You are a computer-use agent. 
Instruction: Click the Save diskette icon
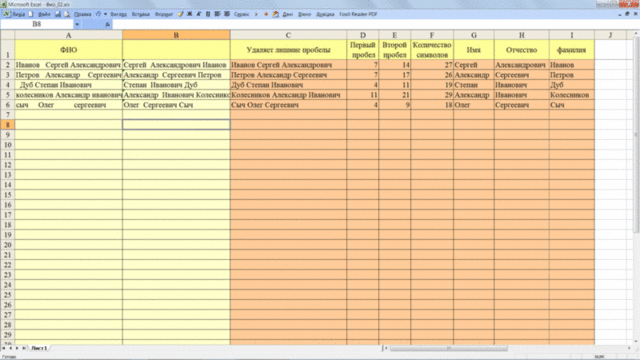pyautogui.click(x=58, y=14)
